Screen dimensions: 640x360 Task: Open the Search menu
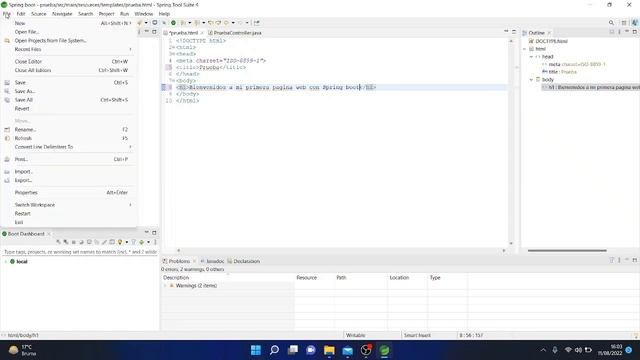[86, 14]
